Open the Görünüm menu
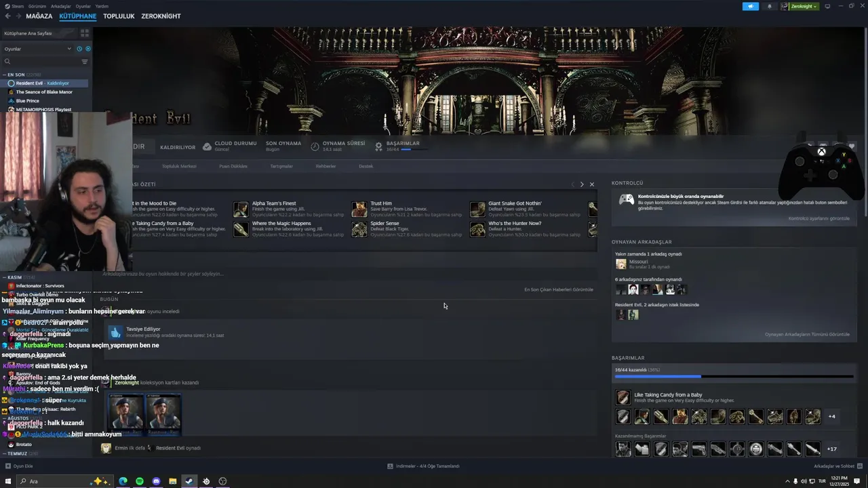The width and height of the screenshot is (868, 488). point(37,6)
